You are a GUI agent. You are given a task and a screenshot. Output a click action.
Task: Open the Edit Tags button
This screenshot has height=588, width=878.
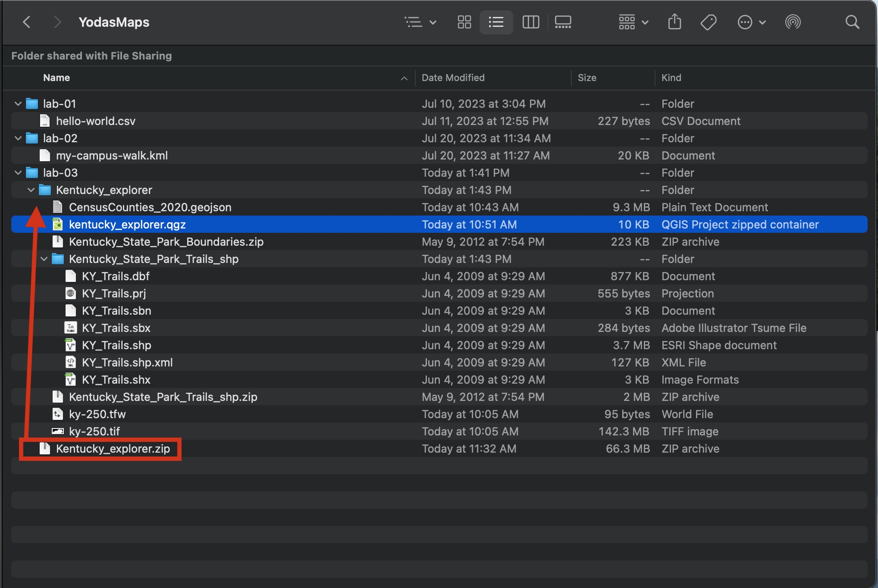tap(708, 22)
